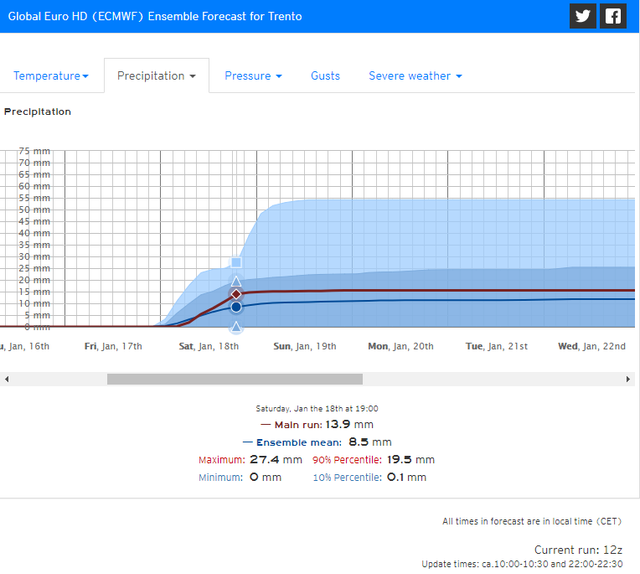This screenshot has height=574, width=640.
Task: Click the '75 mm' y-axis label
Action: pos(34,151)
